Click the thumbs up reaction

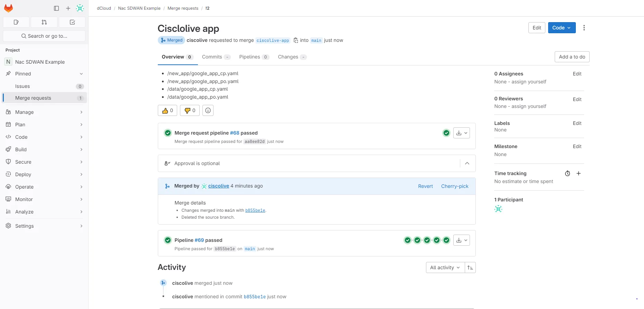(x=167, y=110)
